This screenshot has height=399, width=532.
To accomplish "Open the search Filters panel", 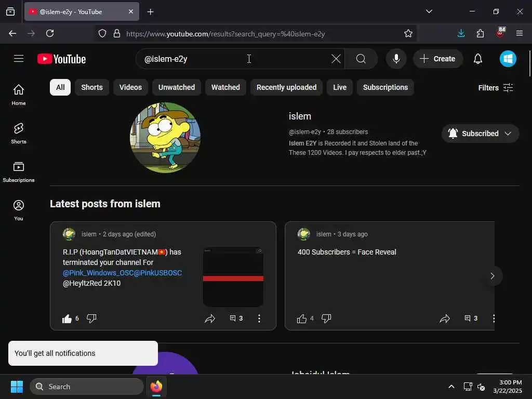I will [x=495, y=87].
